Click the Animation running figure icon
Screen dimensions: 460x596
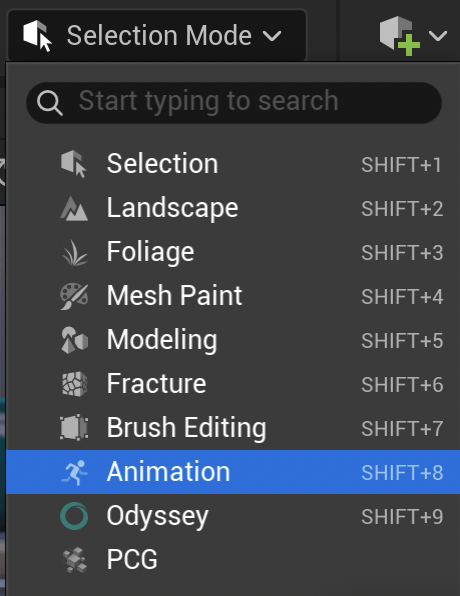[x=75, y=472]
